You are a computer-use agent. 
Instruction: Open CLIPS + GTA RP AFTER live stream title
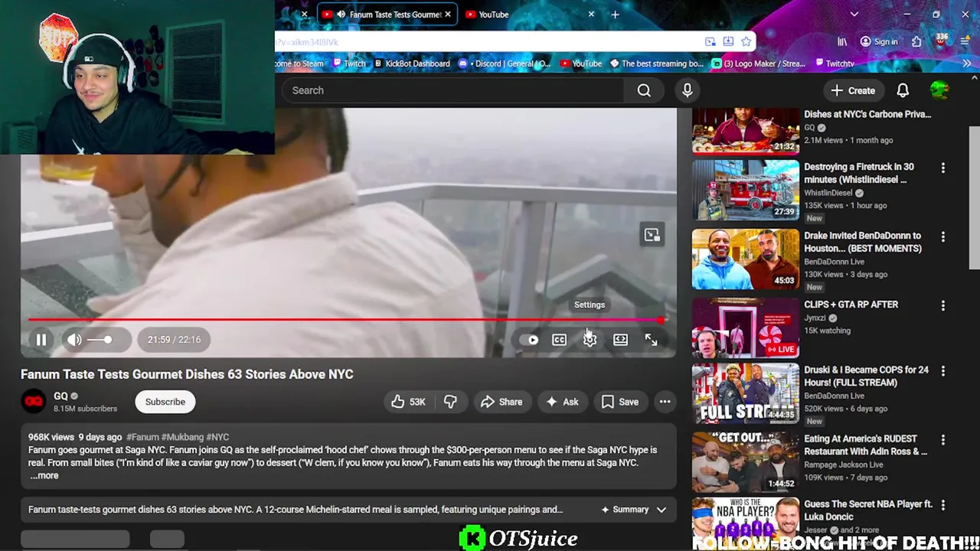[851, 305]
